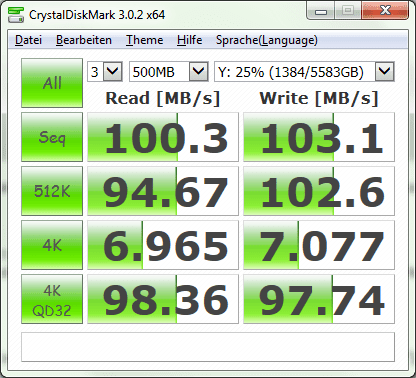Minimize the CrystalDiskMark window
This screenshot has height=378, width=416.
click(x=321, y=11)
